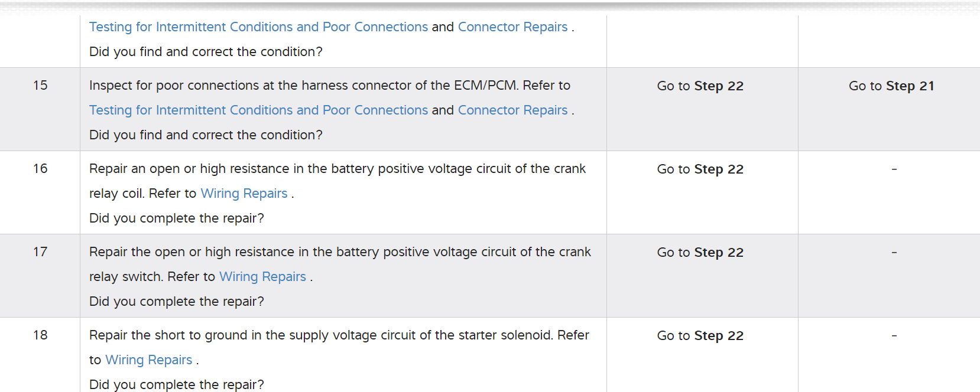Click "Go to Step 22" in step 15 row
This screenshot has width=980, height=392.
point(700,86)
